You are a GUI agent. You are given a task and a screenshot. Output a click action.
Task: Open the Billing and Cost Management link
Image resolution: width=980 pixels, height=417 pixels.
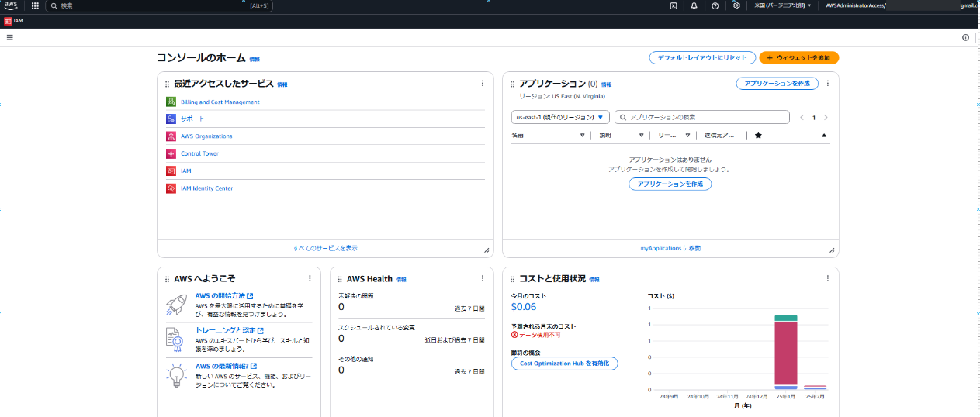pyautogui.click(x=220, y=102)
